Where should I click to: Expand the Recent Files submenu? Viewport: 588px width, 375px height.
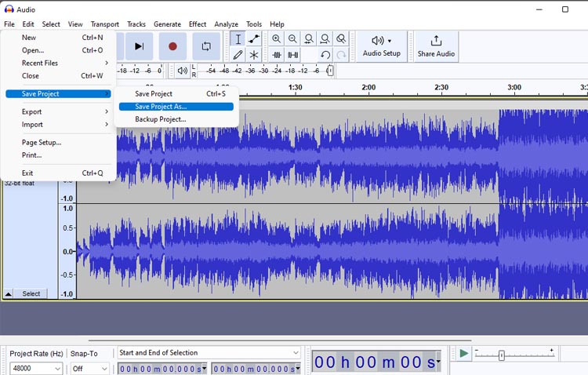point(58,63)
